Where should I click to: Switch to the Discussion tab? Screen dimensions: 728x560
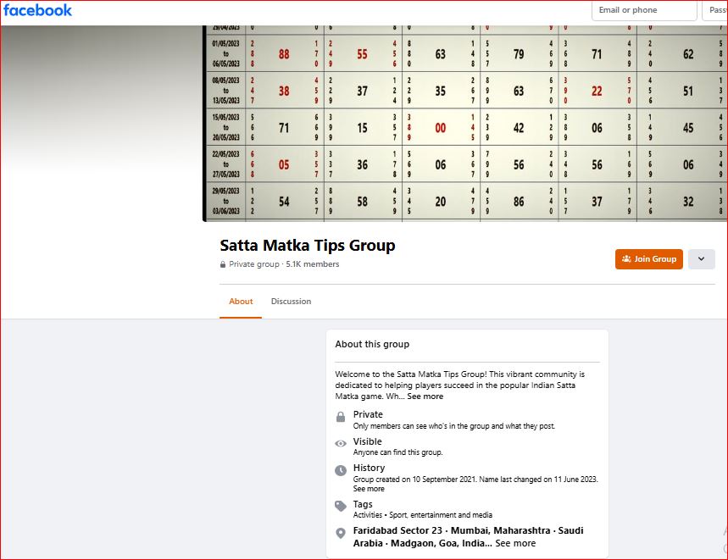tap(291, 302)
